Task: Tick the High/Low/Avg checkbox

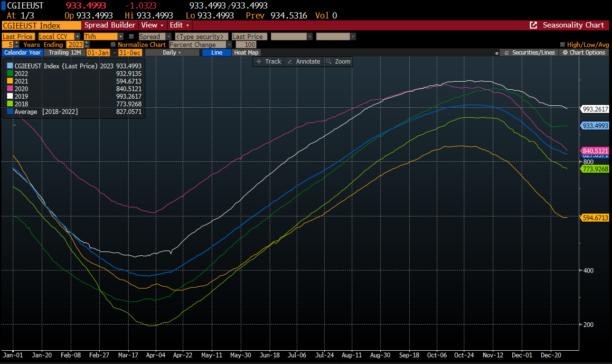Action: click(563, 45)
